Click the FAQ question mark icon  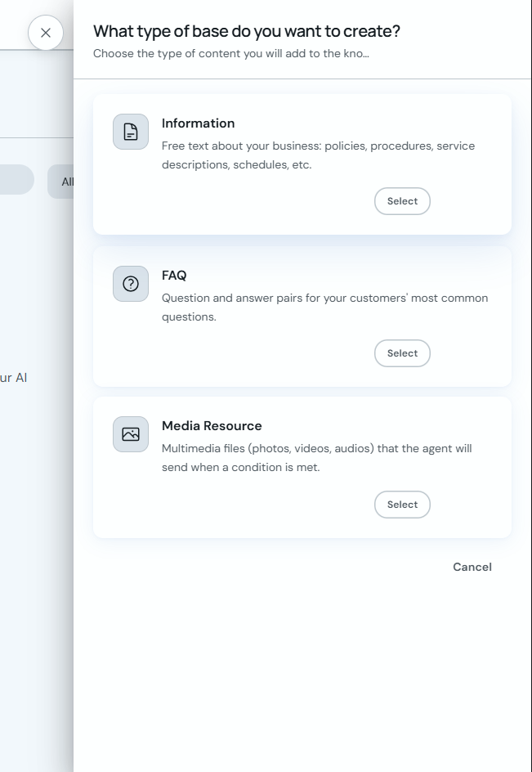[131, 284]
